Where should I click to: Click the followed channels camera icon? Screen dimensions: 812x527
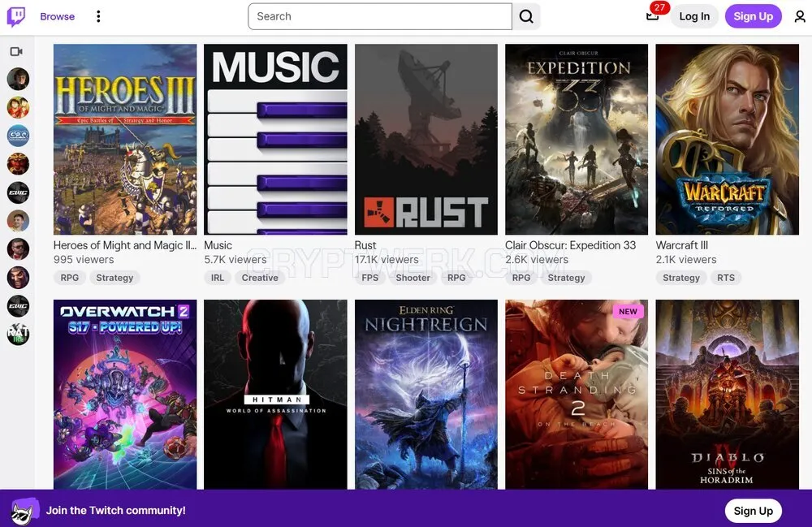point(16,51)
